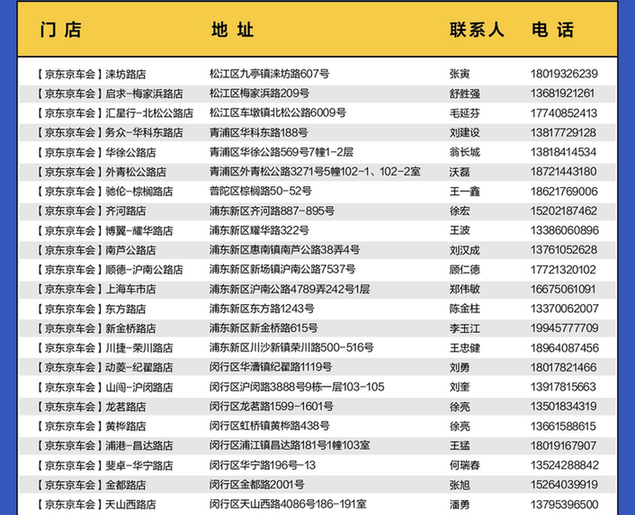Click the contact name 陈金柱
635x515 pixels.
click(x=465, y=309)
